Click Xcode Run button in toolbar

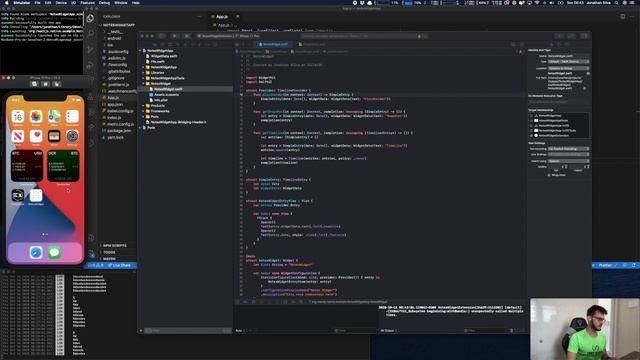(175, 36)
